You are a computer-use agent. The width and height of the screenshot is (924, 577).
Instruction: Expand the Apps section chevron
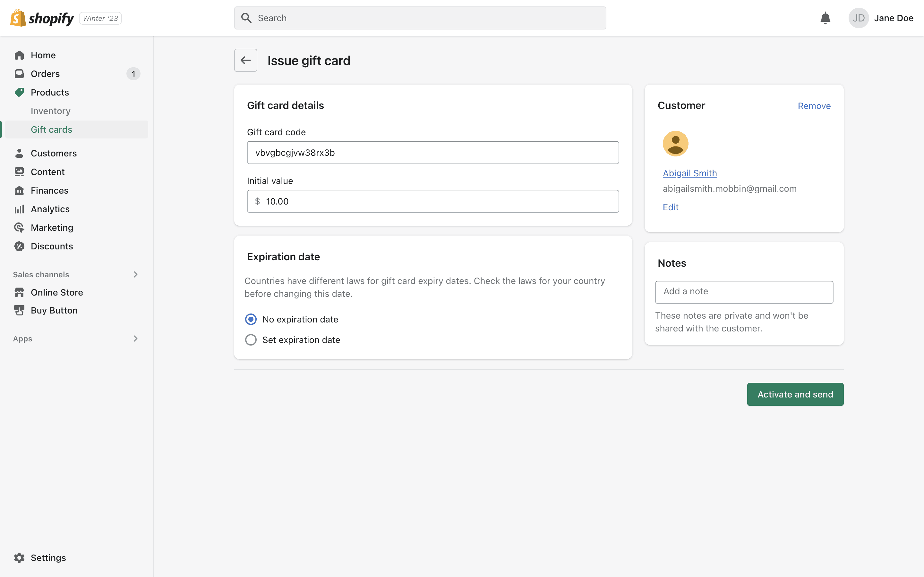pos(135,339)
